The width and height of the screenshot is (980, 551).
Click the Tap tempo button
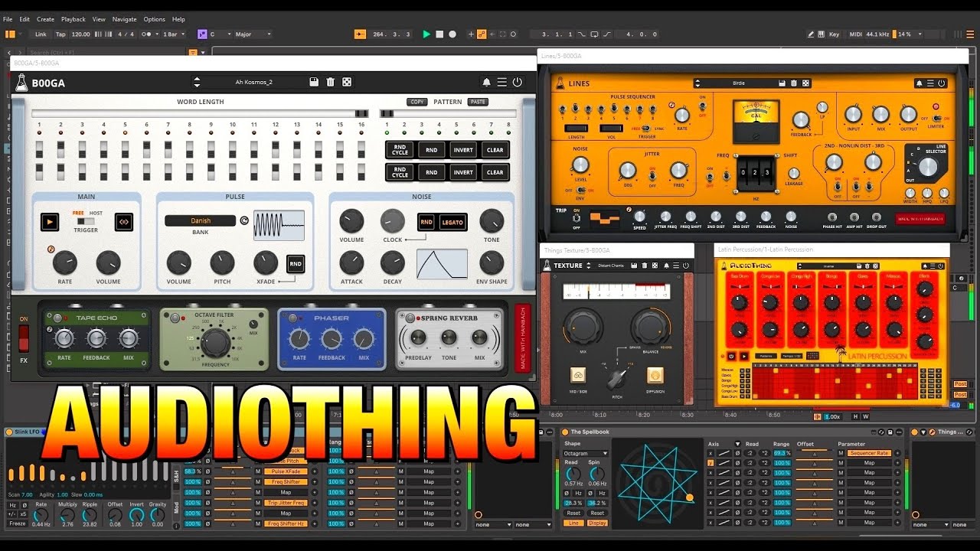[60, 34]
